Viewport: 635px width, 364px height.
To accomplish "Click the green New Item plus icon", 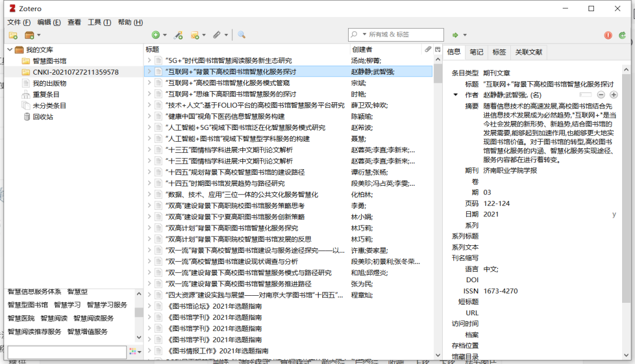I will click(155, 35).
